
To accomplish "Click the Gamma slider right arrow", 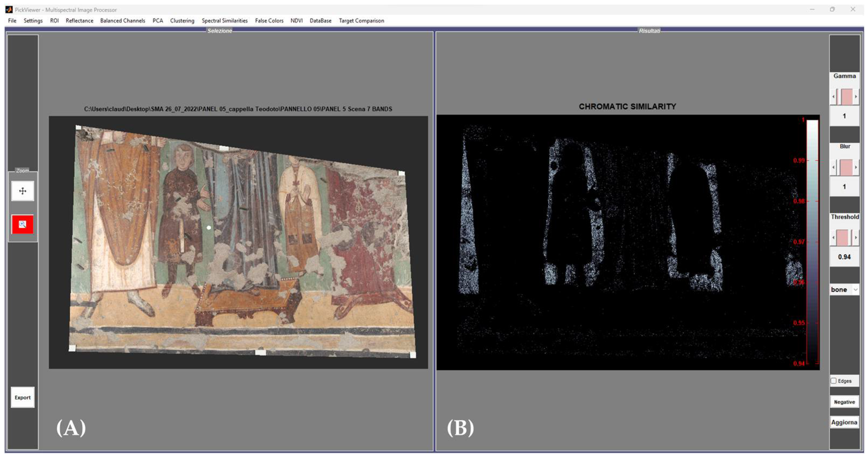I will (x=856, y=97).
